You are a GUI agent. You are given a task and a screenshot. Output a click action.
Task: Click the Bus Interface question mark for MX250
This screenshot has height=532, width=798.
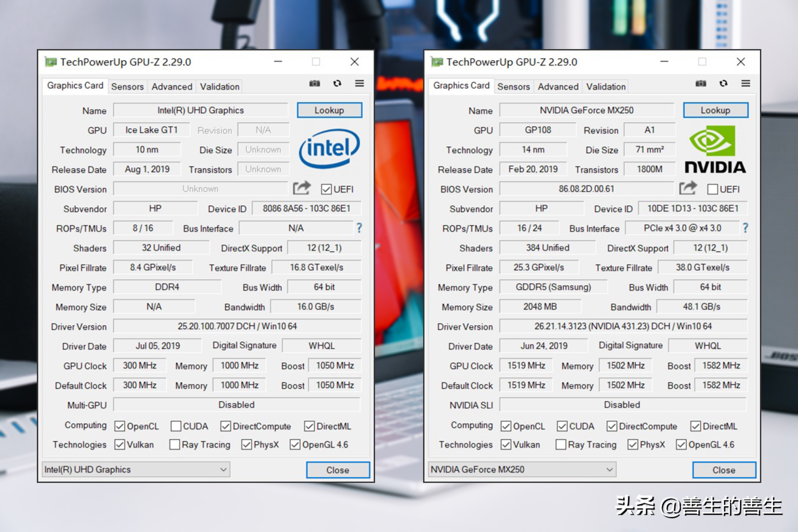pyautogui.click(x=745, y=228)
